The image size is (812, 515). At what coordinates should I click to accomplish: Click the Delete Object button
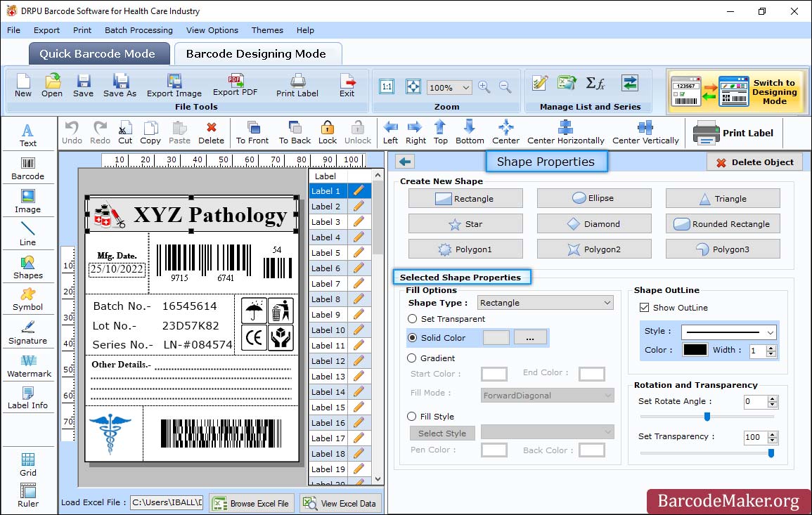click(x=754, y=162)
